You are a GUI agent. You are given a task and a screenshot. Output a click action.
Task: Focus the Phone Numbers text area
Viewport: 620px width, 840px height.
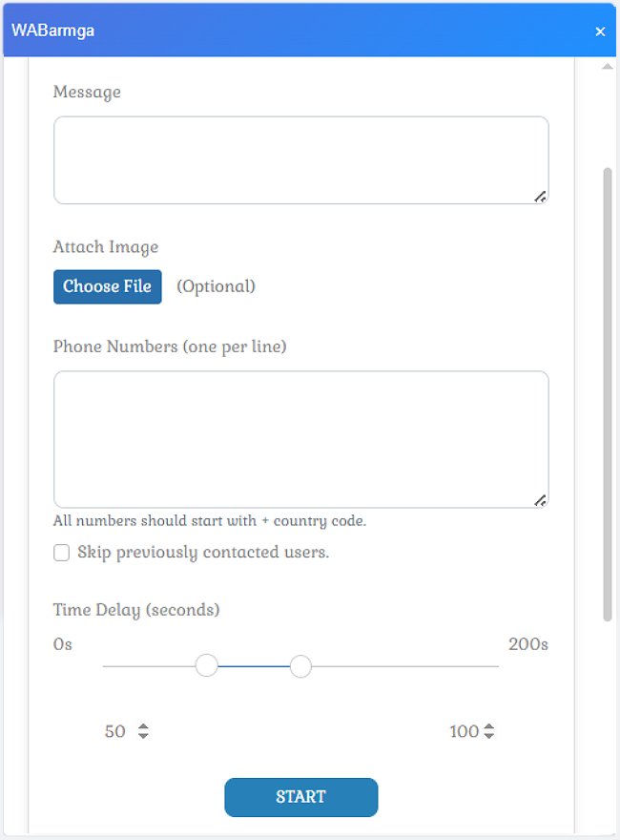300,438
